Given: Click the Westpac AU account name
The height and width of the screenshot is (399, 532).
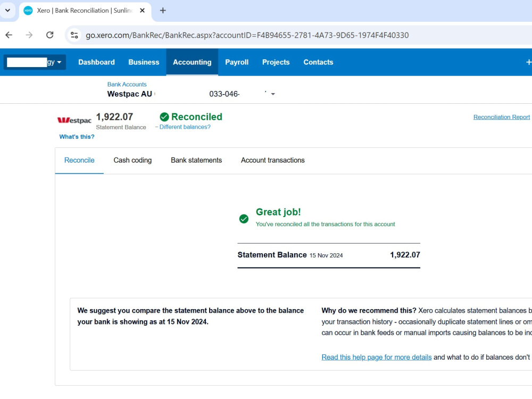Looking at the screenshot, I should pos(130,94).
